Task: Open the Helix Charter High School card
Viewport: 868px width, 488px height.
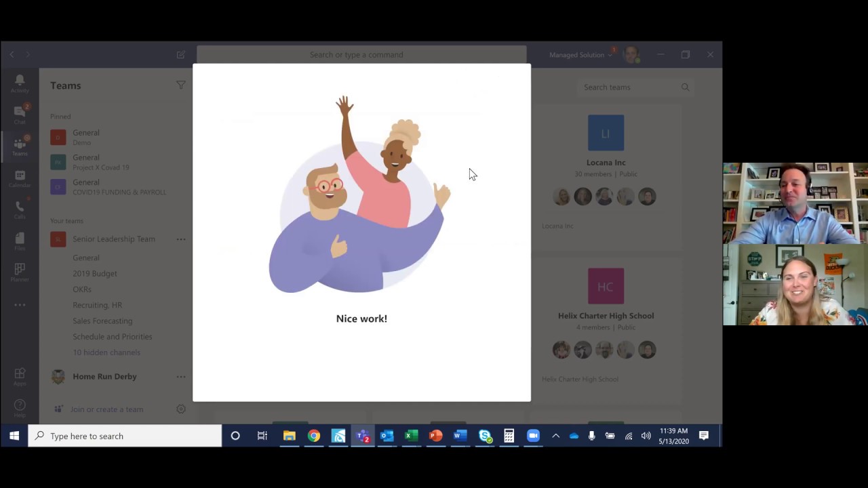Action: point(606,331)
